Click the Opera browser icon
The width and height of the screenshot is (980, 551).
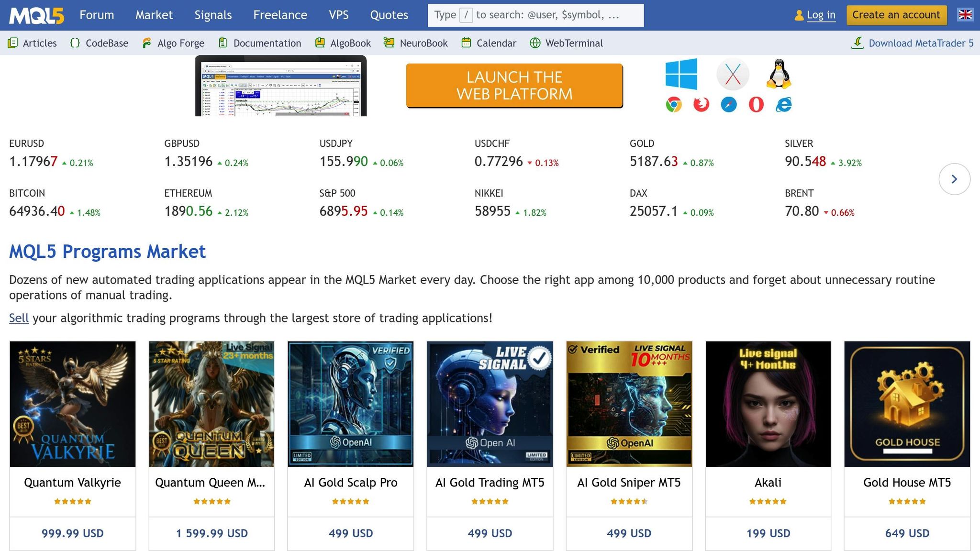click(756, 104)
